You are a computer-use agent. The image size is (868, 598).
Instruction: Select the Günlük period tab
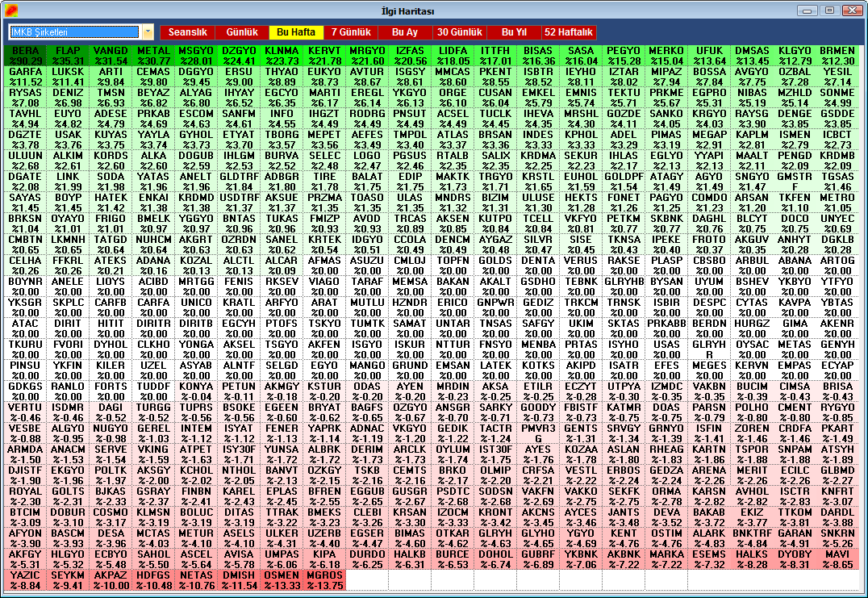(x=242, y=32)
